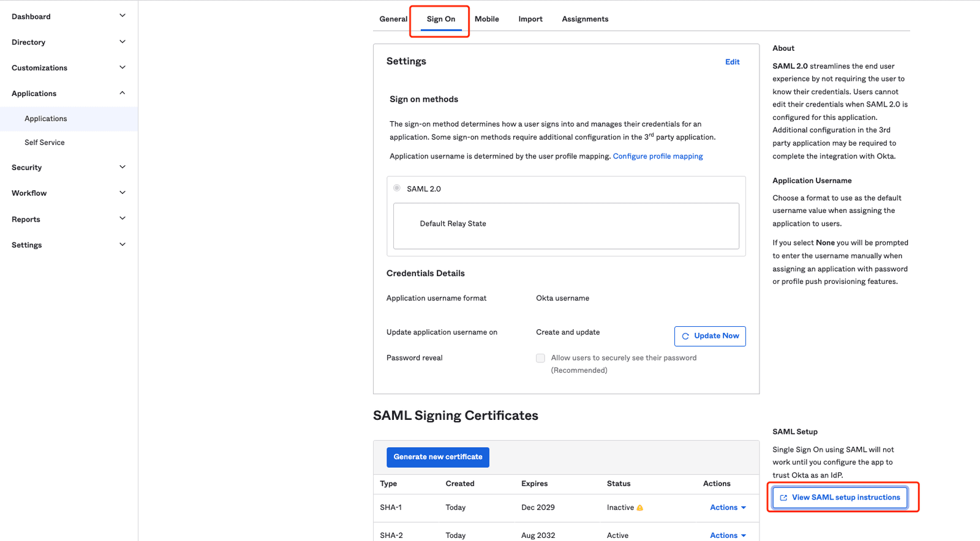Click the warning icon beside Inactive status

(640, 508)
